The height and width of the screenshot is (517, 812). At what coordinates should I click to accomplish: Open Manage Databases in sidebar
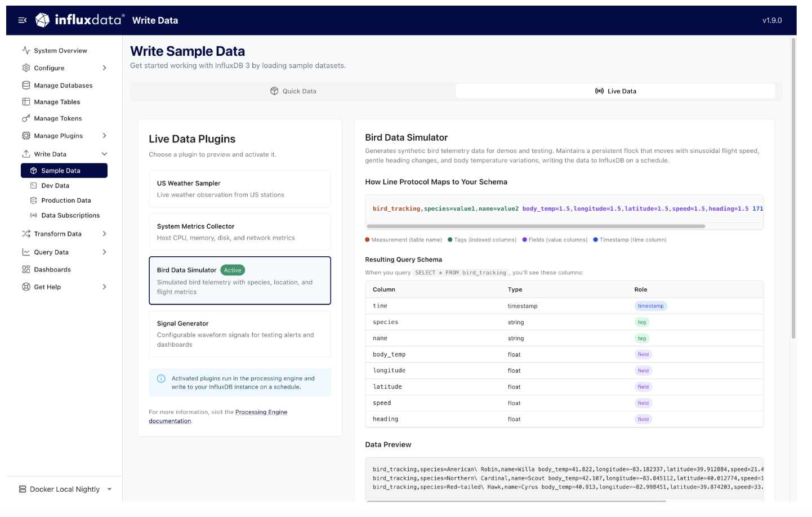tap(63, 86)
